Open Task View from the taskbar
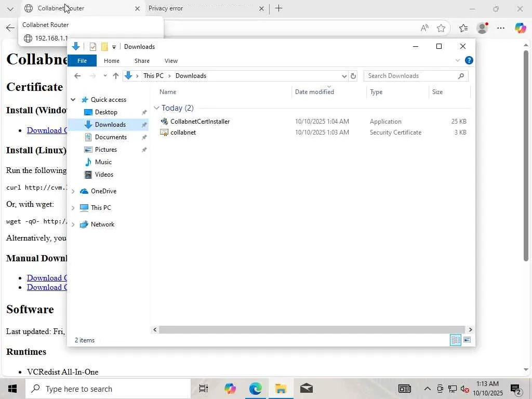Viewport: 532px width, 399px height. coord(204,389)
